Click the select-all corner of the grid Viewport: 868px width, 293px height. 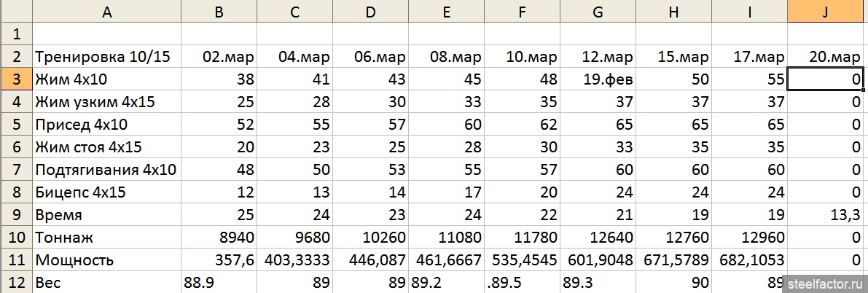point(15,11)
